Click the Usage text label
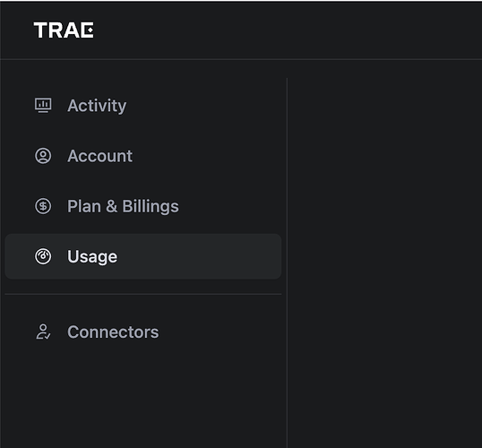 (92, 257)
